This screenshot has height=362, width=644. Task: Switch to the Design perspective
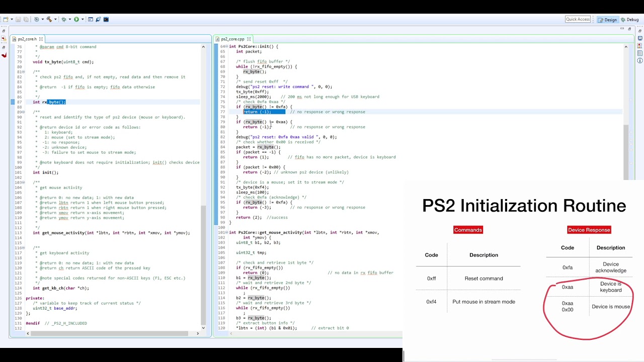click(x=607, y=20)
